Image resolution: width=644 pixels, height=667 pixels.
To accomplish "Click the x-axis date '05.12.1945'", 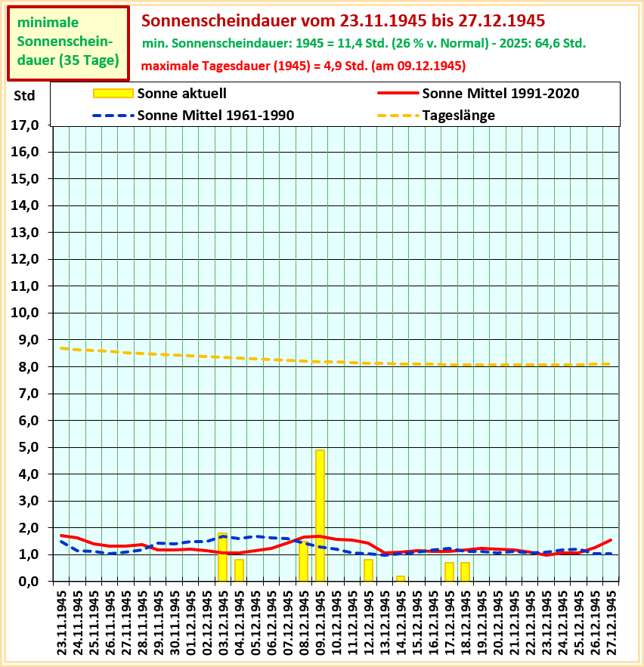I will pyautogui.click(x=255, y=622).
